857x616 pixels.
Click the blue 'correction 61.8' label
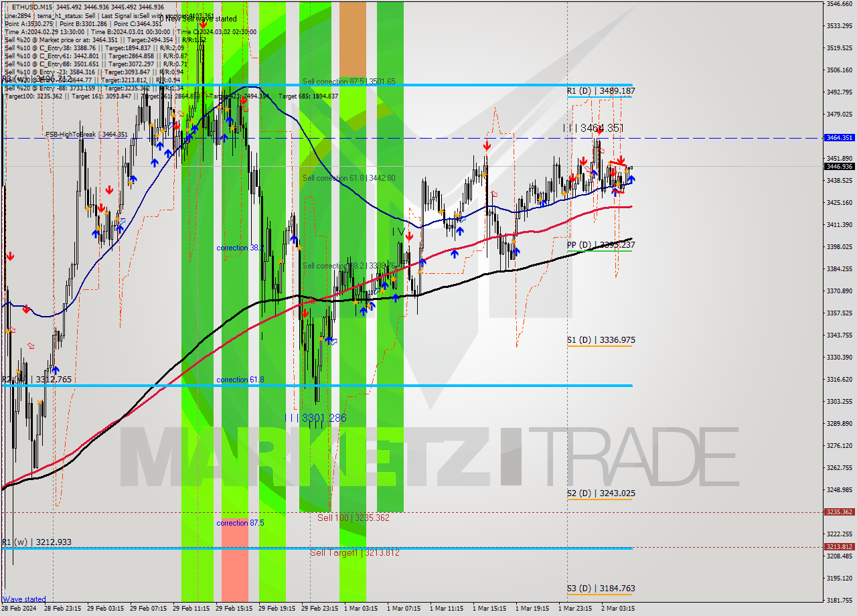pyautogui.click(x=240, y=380)
